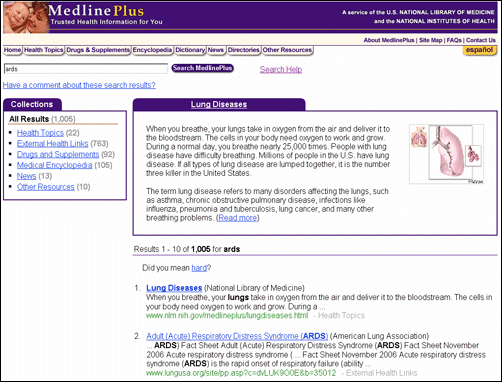Open the News navigation tab
502x382 pixels.
point(216,50)
